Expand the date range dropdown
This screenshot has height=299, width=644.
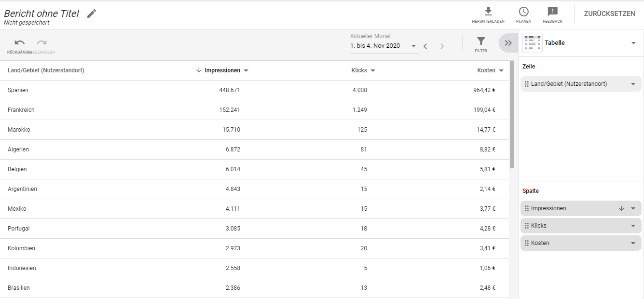(413, 46)
